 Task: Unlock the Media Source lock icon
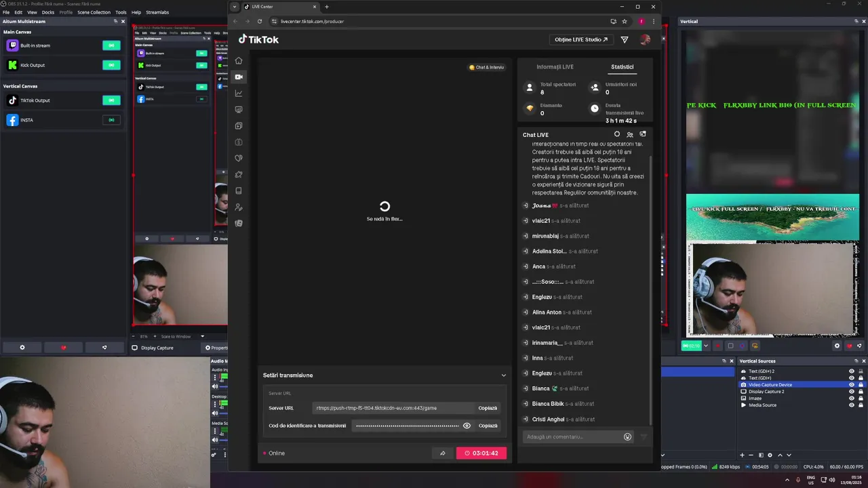click(861, 405)
